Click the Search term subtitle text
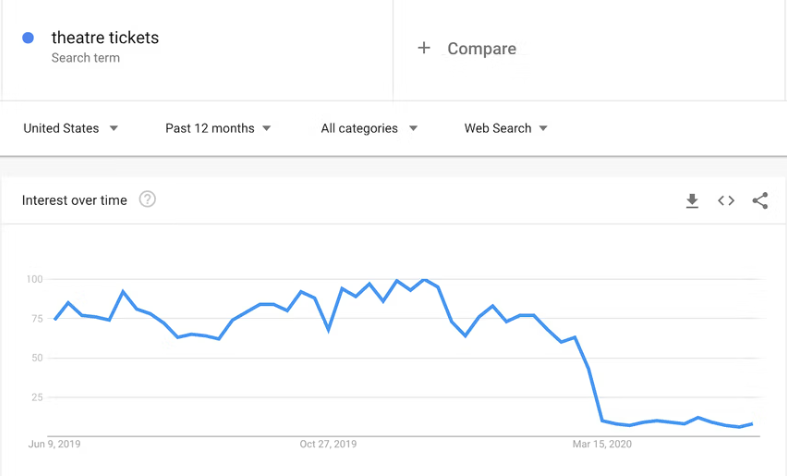 85,58
